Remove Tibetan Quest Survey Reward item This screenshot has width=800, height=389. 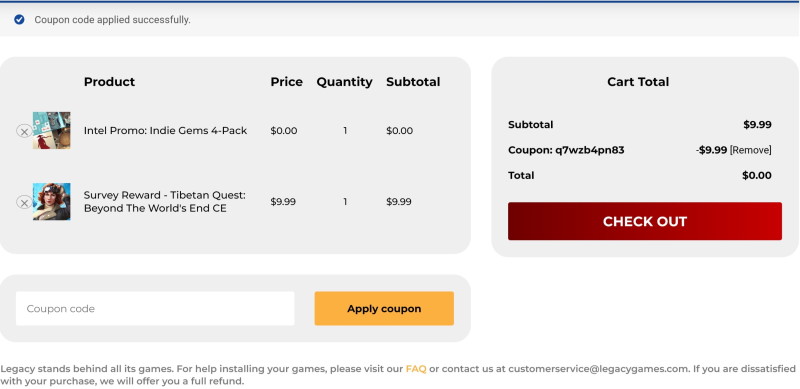tap(24, 202)
